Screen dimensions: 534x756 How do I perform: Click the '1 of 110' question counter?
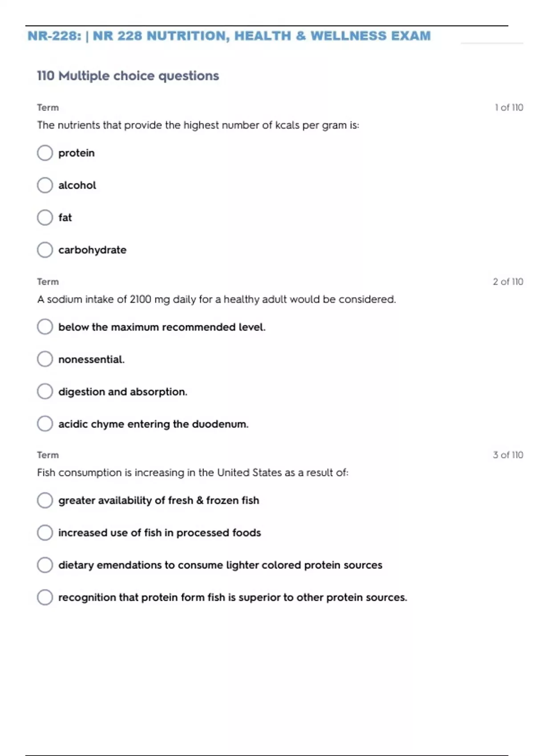click(x=509, y=108)
